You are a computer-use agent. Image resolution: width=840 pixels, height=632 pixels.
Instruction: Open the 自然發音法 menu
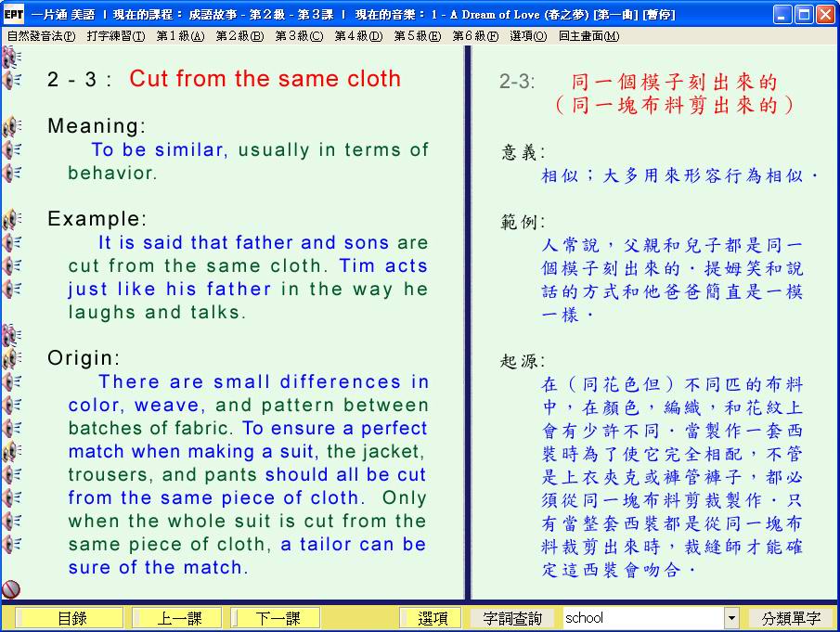click(41, 36)
